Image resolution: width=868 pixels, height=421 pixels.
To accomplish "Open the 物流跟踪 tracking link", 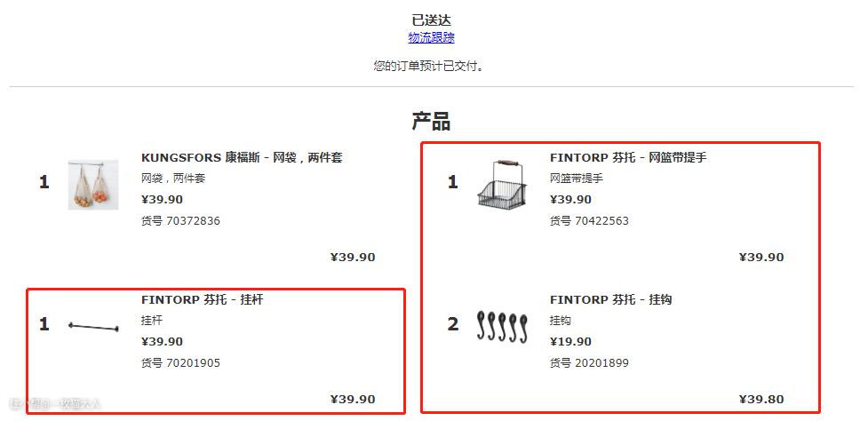I will [431, 37].
